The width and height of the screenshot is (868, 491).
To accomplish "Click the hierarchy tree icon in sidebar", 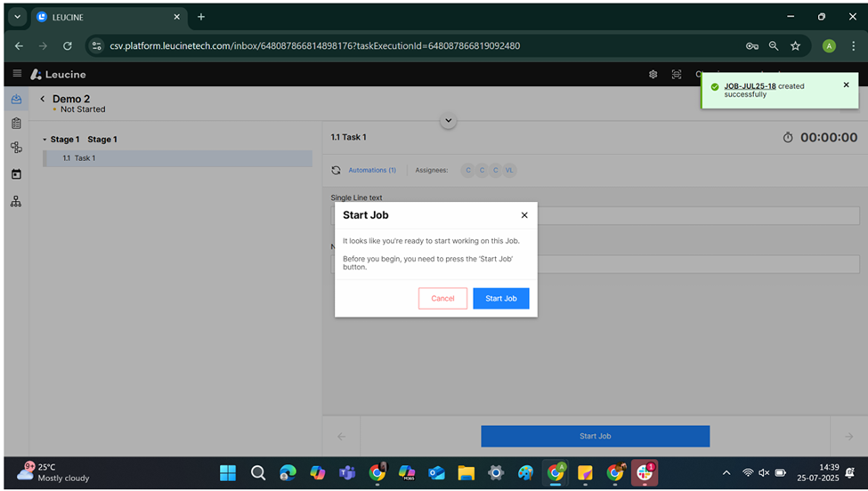I will [x=16, y=201].
